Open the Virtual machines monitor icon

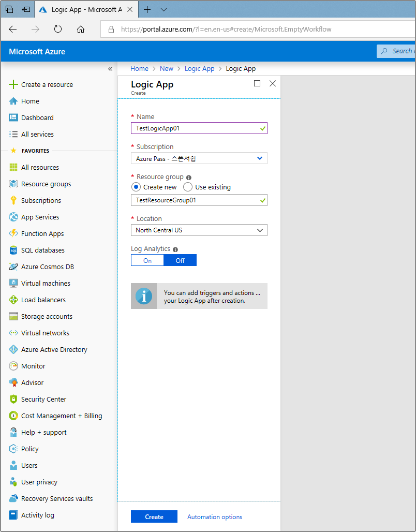(13, 283)
